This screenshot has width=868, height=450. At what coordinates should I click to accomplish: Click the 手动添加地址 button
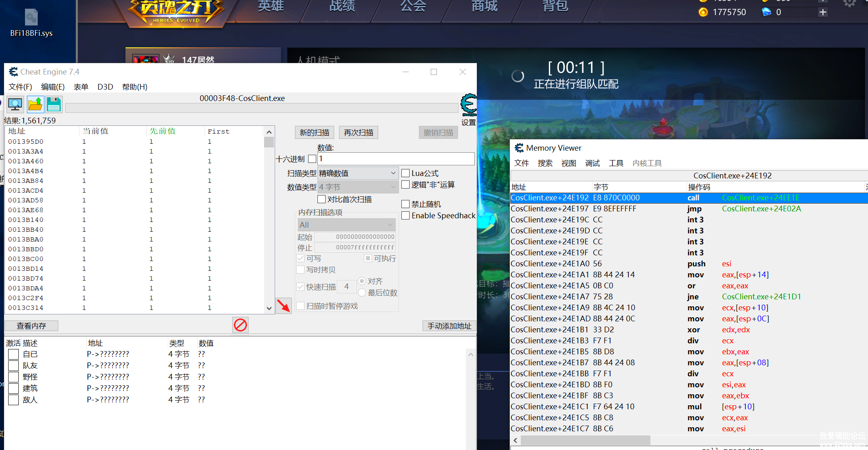[449, 326]
